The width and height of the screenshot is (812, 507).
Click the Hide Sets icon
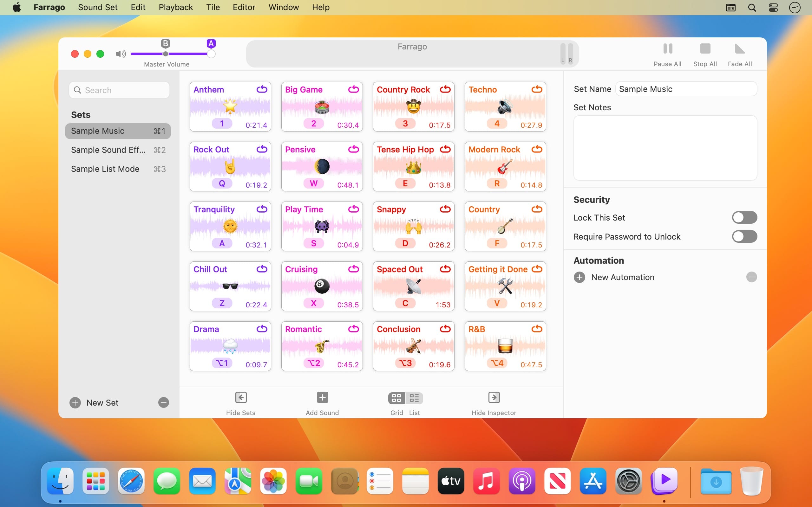click(240, 397)
